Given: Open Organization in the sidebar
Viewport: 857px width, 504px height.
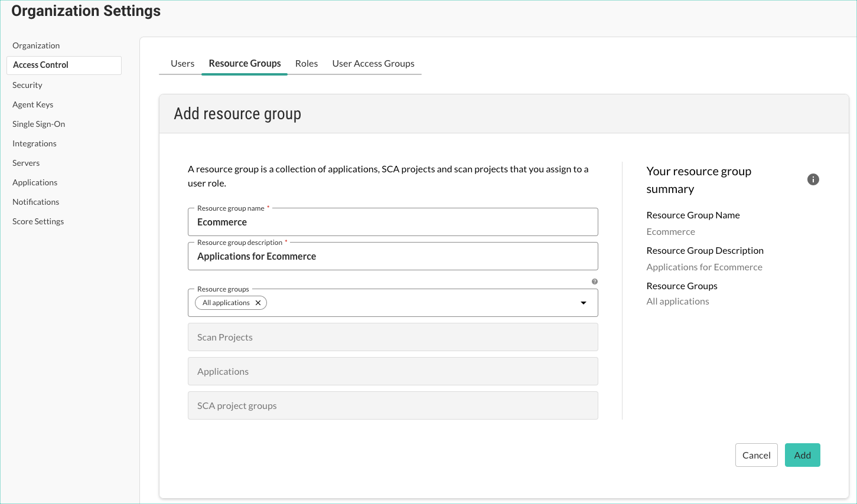Looking at the screenshot, I should [x=36, y=45].
